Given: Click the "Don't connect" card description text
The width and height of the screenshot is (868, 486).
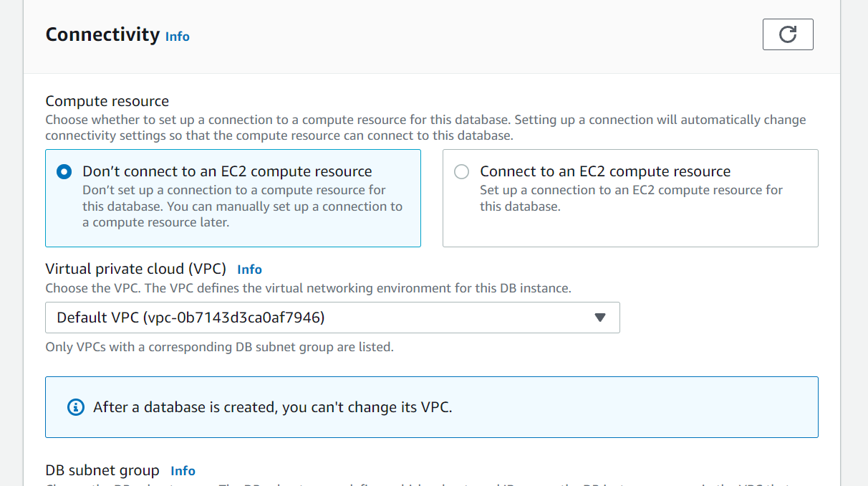Looking at the screenshot, I should pyautogui.click(x=242, y=206).
